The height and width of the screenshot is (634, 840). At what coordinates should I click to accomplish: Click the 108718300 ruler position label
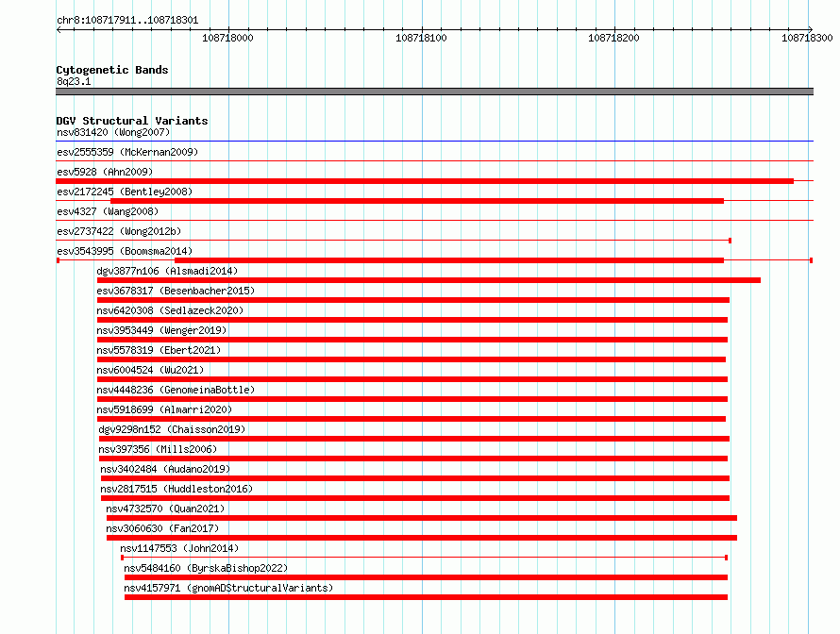click(x=807, y=38)
